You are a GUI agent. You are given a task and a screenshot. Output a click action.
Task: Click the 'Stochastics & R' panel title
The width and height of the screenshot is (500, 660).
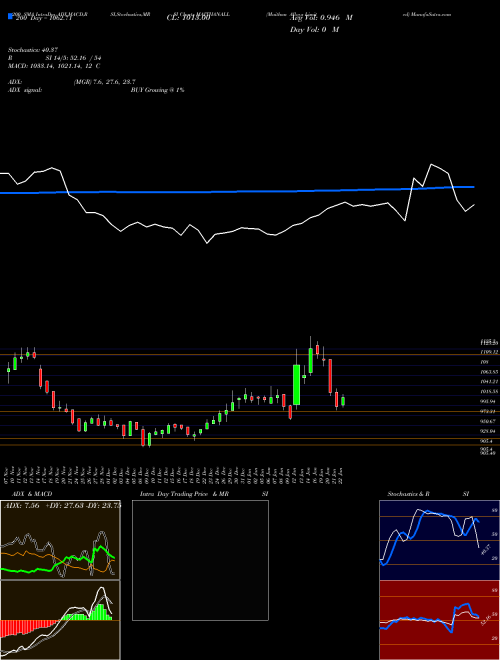(x=409, y=494)
